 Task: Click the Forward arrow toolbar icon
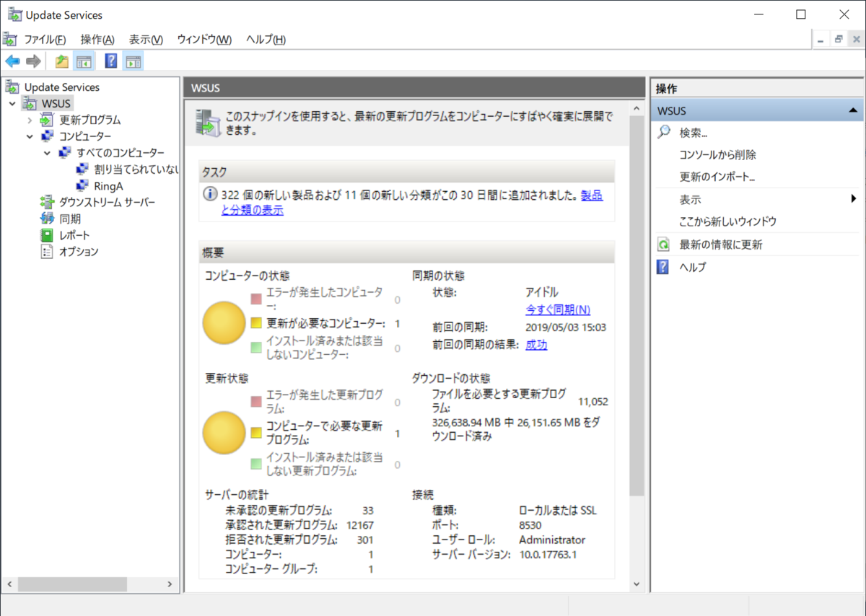click(x=33, y=61)
